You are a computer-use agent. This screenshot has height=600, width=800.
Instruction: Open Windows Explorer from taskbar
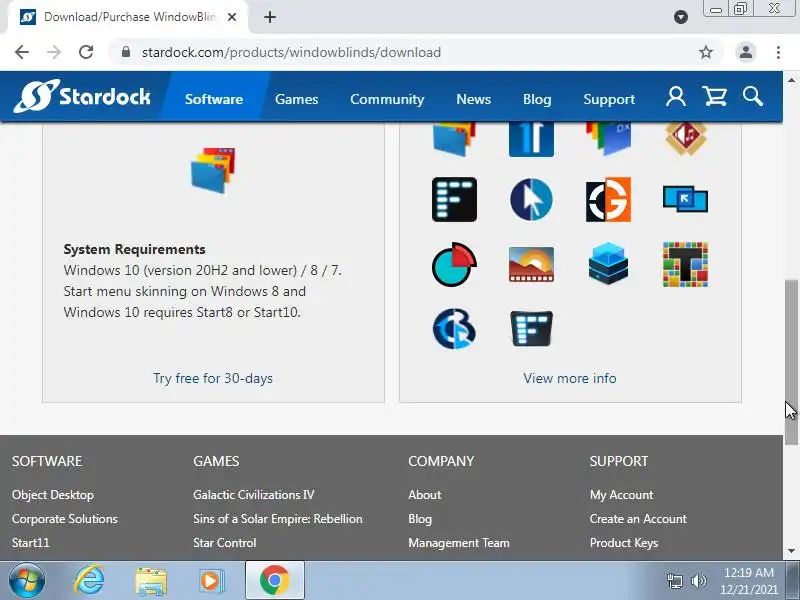coord(151,581)
